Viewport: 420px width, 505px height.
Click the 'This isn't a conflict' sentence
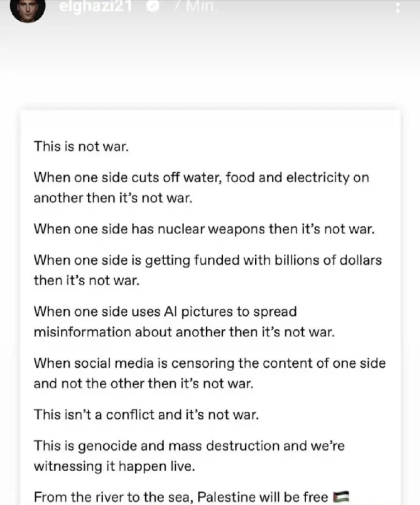pos(147,414)
